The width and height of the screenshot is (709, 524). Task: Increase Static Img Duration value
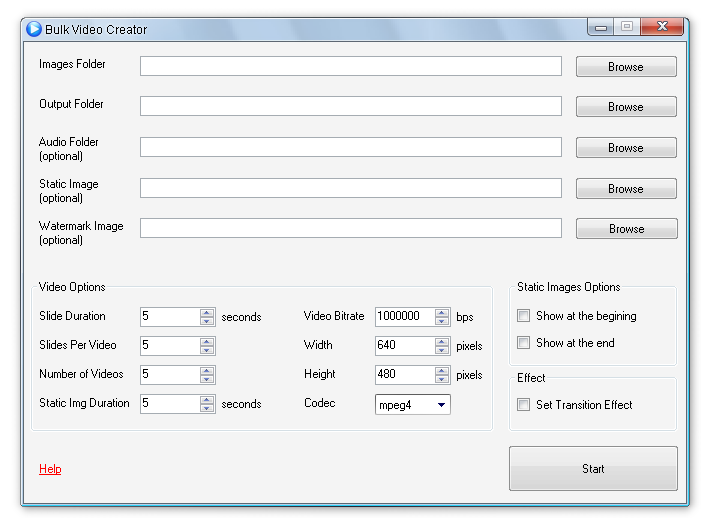207,399
